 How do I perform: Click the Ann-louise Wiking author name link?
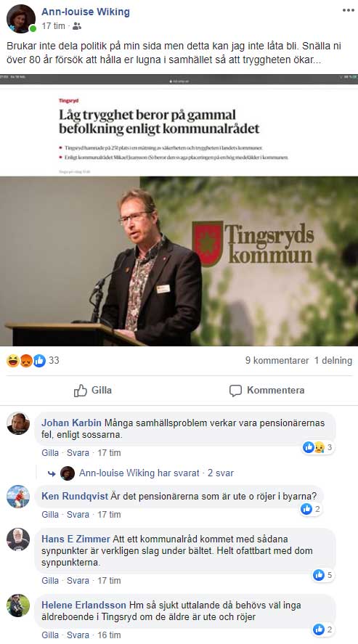point(86,12)
